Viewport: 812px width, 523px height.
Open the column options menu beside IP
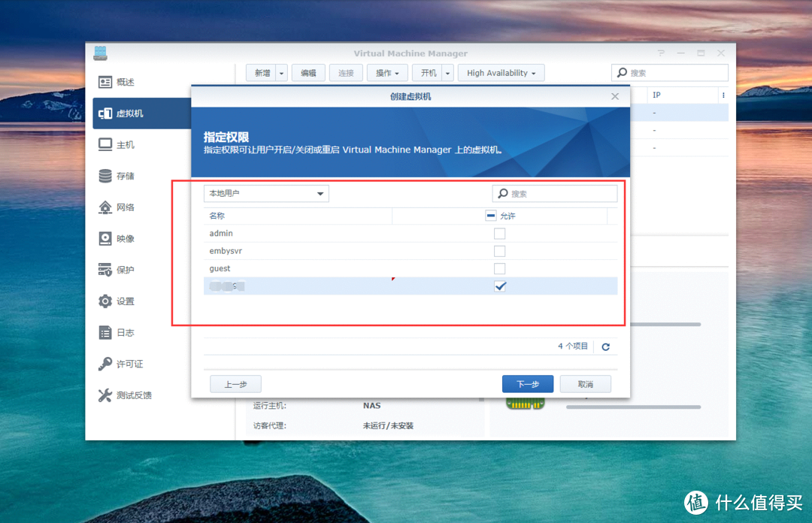coord(723,95)
